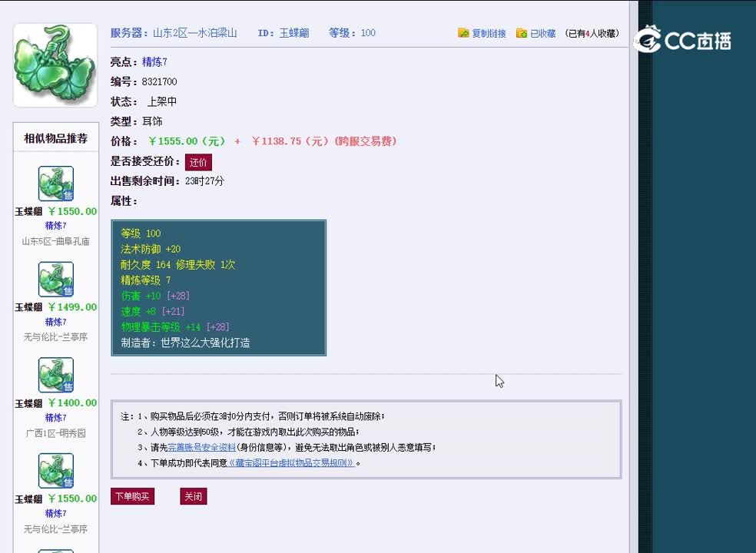Click the ￥1138.75 cross-server fee text
Image resolution: width=756 pixels, height=553 pixels.
point(324,141)
